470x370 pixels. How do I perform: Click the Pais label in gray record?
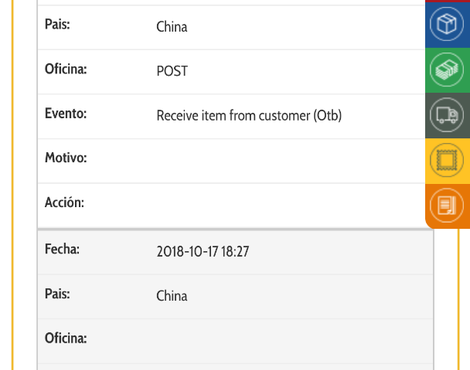[x=57, y=294]
